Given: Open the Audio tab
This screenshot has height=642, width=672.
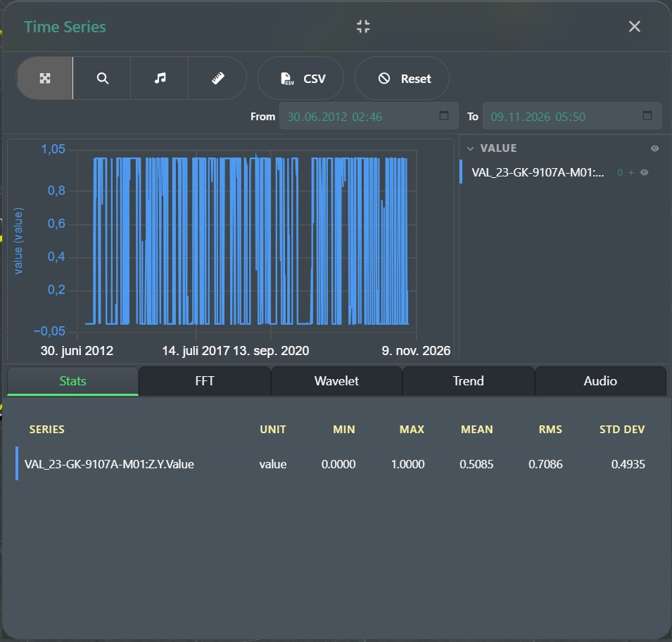Looking at the screenshot, I should click(600, 380).
